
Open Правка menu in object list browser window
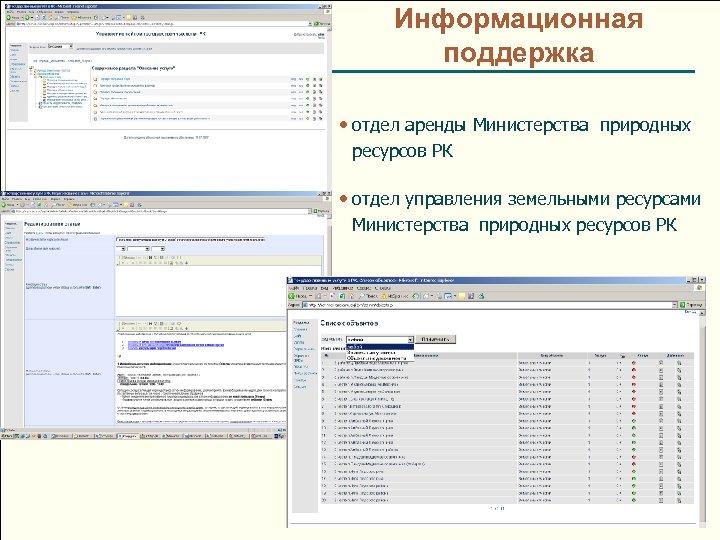click(x=309, y=288)
